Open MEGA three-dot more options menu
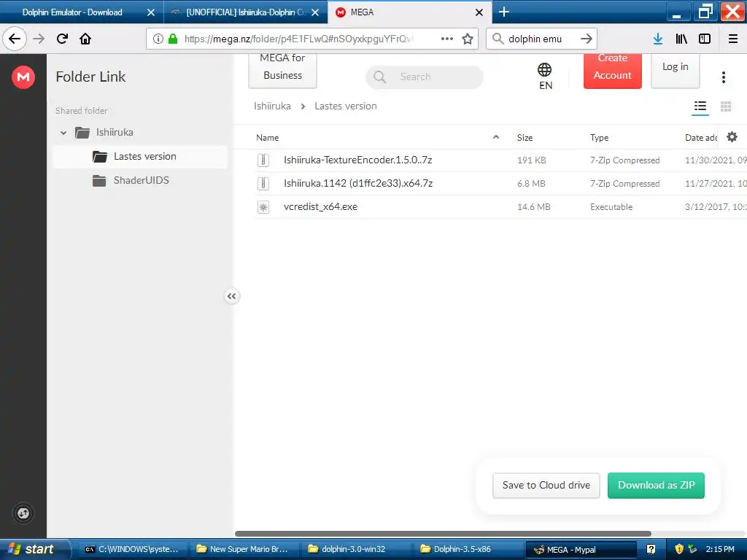This screenshot has width=747, height=560. [723, 77]
